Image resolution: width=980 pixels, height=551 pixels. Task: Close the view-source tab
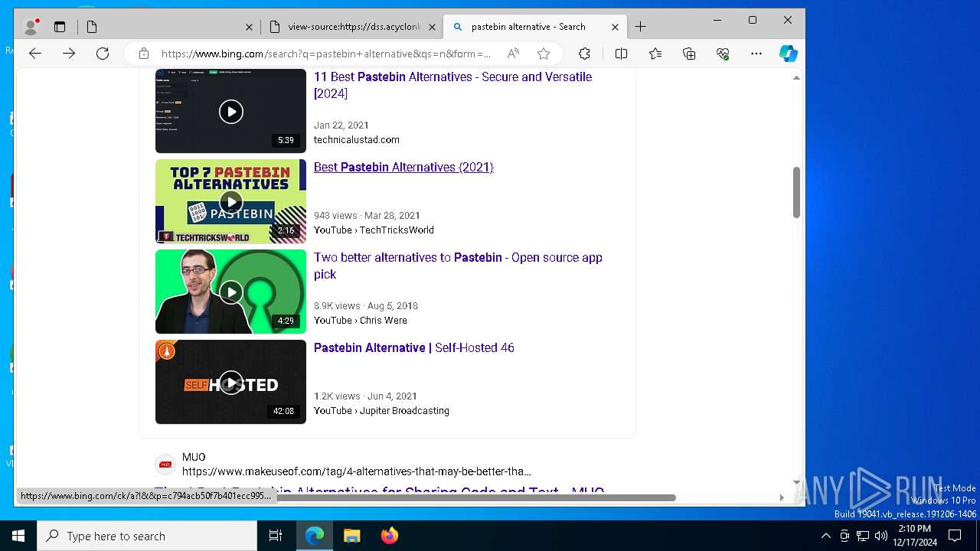(432, 27)
